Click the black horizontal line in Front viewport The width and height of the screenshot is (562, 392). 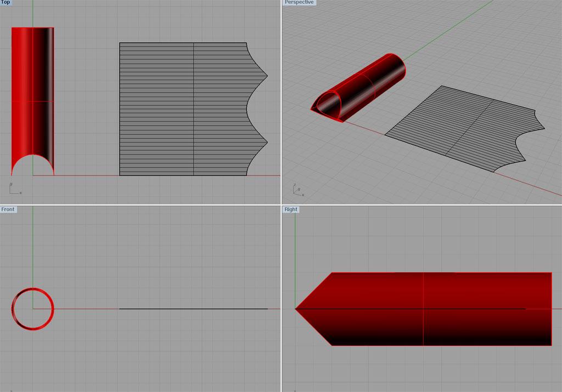194,309
